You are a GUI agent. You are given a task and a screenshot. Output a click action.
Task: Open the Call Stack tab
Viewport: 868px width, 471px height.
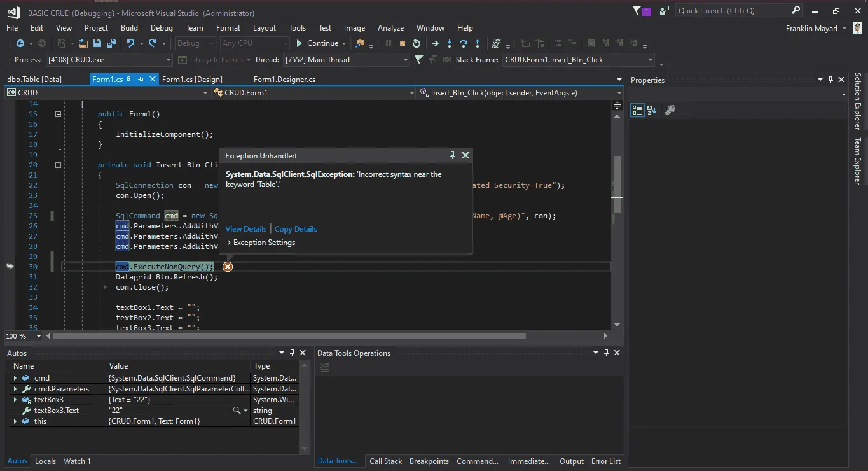click(x=385, y=461)
